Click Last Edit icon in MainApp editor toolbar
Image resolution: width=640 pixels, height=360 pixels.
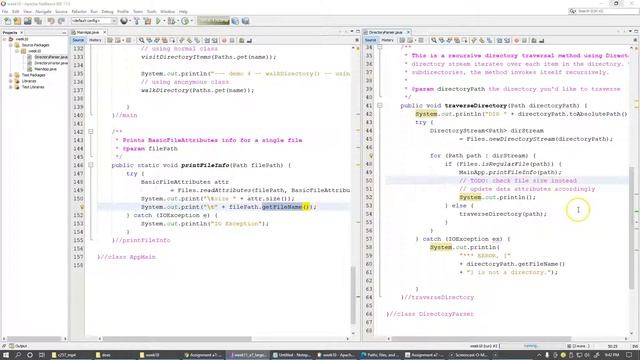[110, 40]
